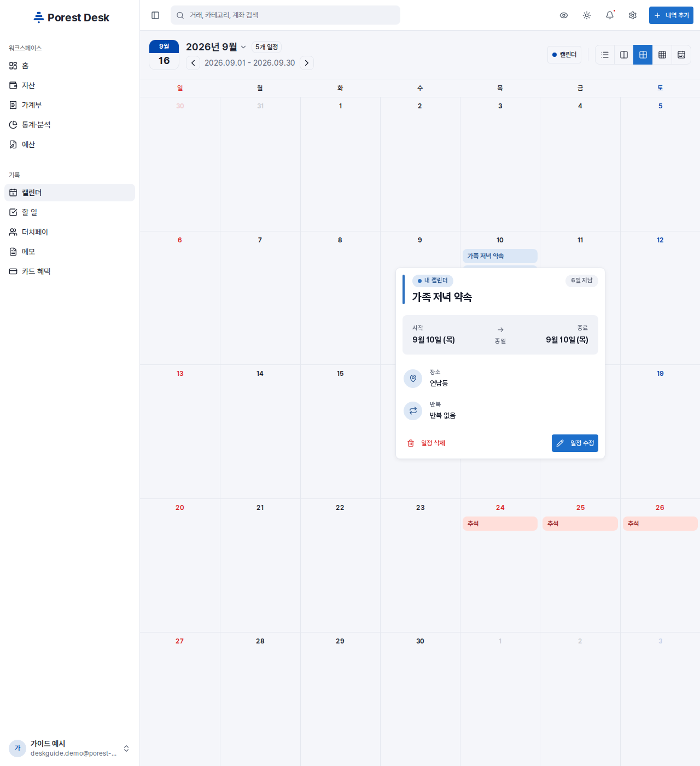Image resolution: width=700 pixels, height=766 pixels.
Task: Toggle the 캘린더 filter chip
Action: [x=564, y=55]
